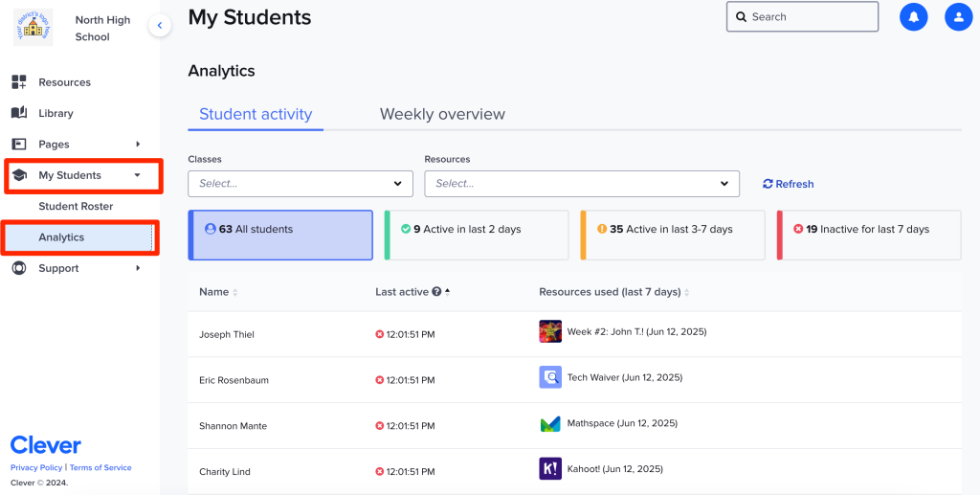Filter by All students card
The width and height of the screenshot is (980, 495).
click(x=280, y=236)
